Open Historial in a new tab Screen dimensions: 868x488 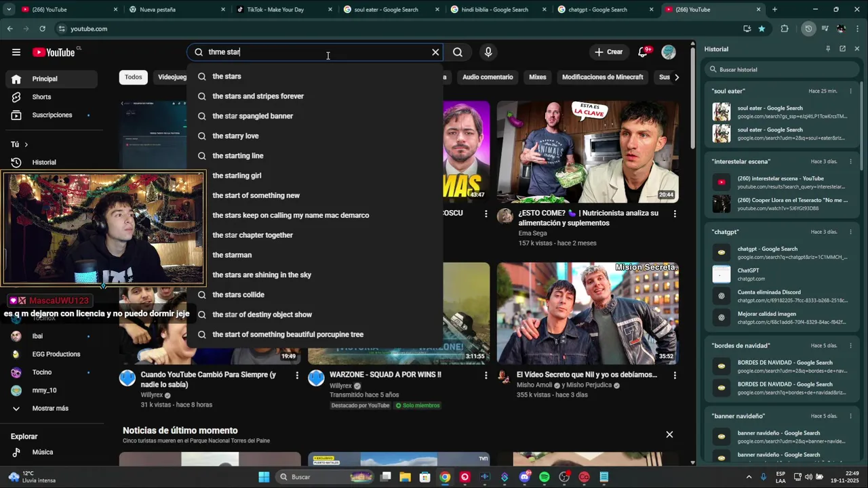click(842, 49)
